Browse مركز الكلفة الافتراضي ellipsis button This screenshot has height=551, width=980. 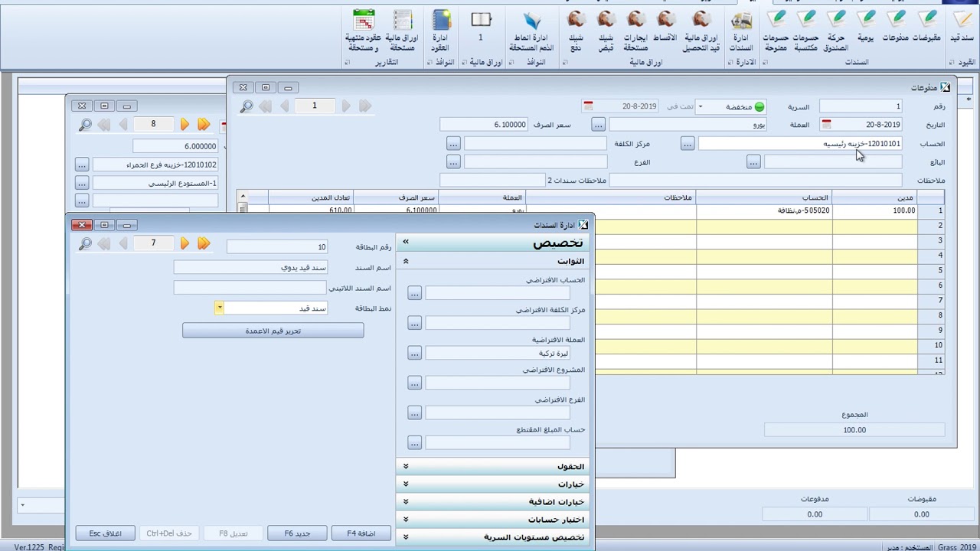point(414,323)
